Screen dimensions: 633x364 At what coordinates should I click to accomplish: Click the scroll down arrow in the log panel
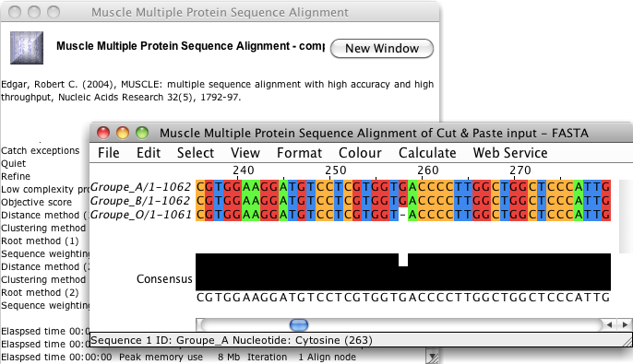pos(433,357)
